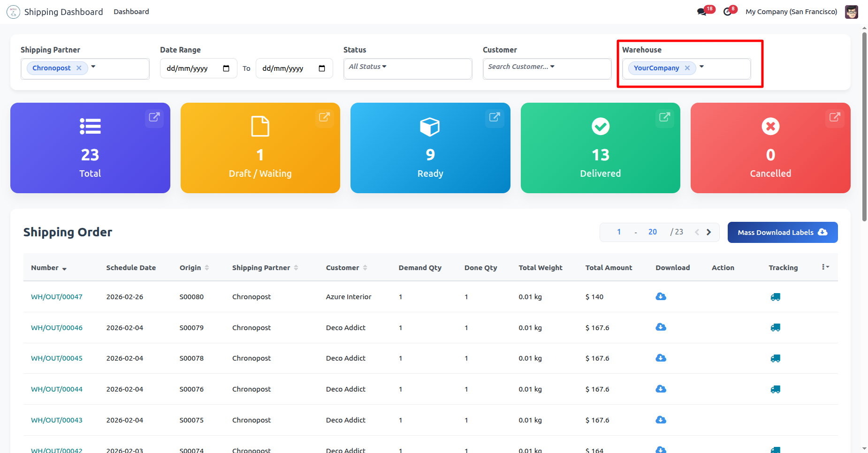
Task: Go to the next page of shipping orders
Action: coord(709,232)
